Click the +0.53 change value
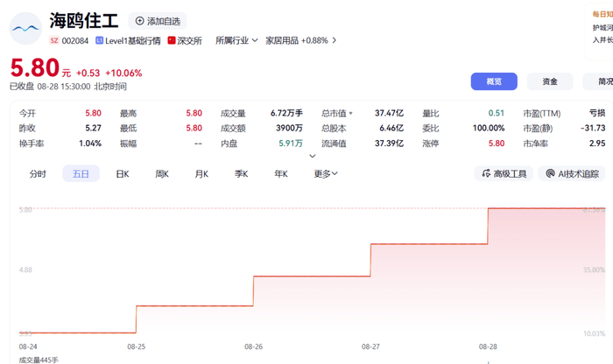 [88, 73]
